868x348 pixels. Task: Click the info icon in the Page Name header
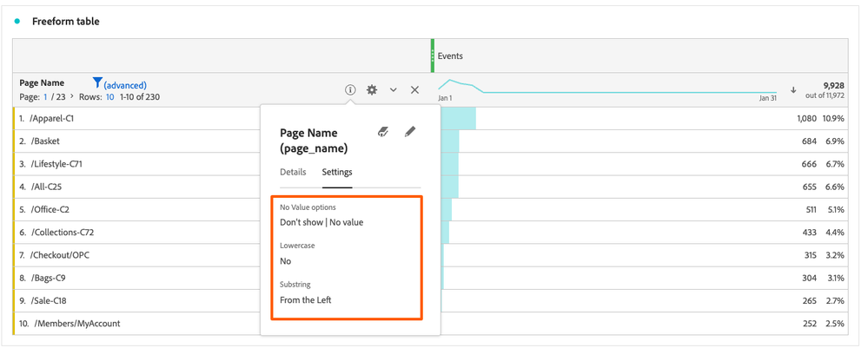point(350,90)
